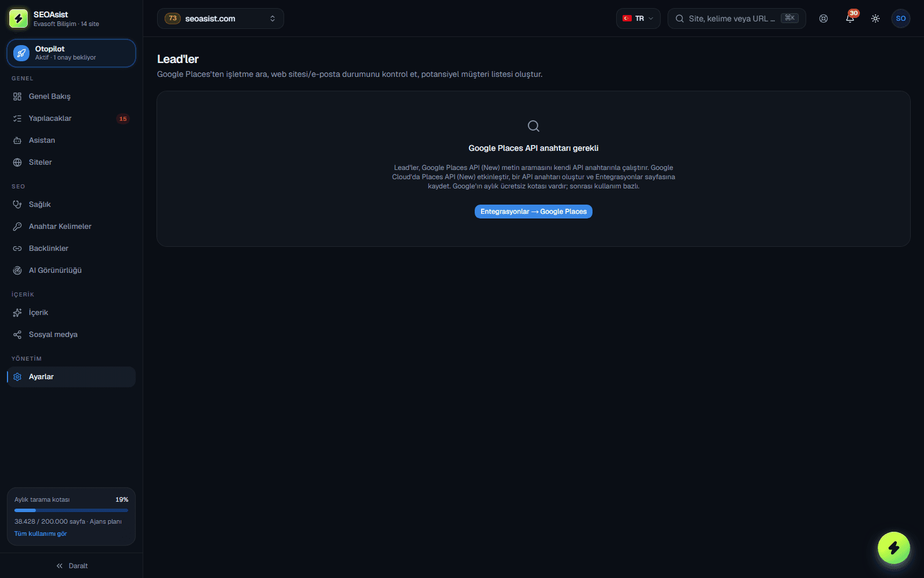Toggle the light/dark theme sun icon
The height and width of the screenshot is (578, 924).
875,18
